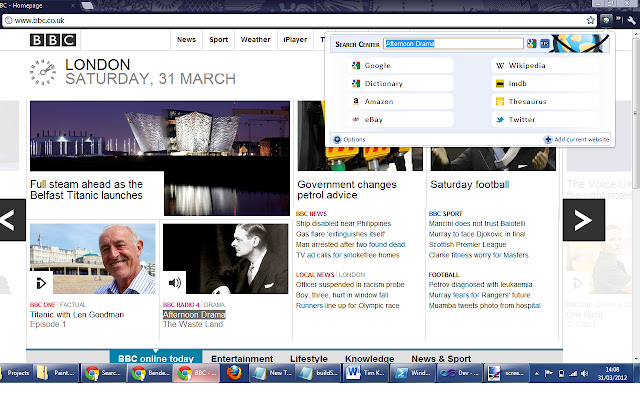The height and width of the screenshot is (400, 640).
Task: Open Firefox from the taskbar
Action: coord(233,374)
